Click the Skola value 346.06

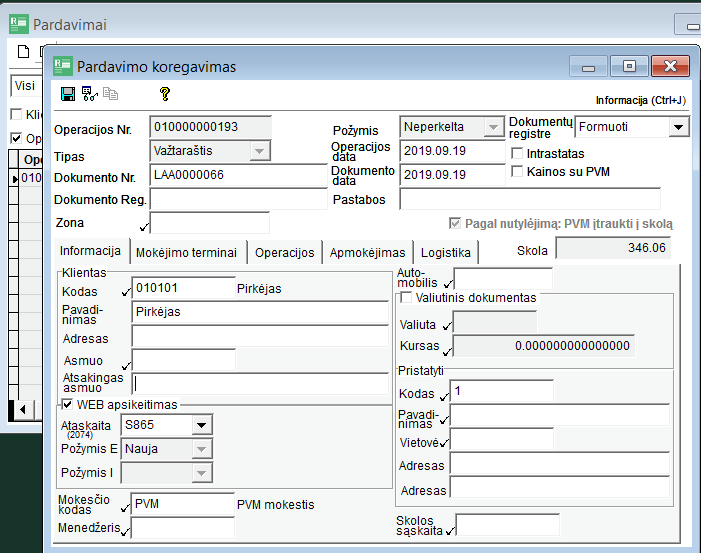coord(613,248)
